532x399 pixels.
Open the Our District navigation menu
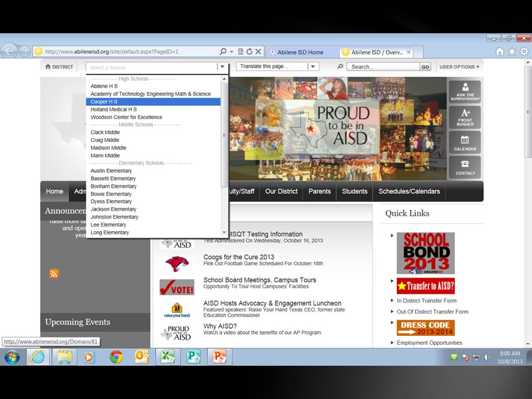click(282, 191)
